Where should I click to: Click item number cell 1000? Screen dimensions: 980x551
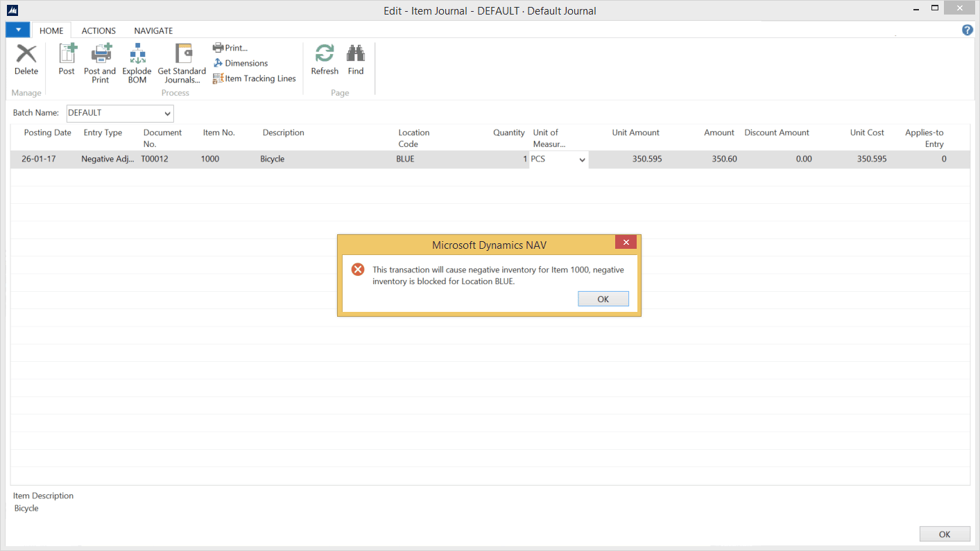(210, 159)
